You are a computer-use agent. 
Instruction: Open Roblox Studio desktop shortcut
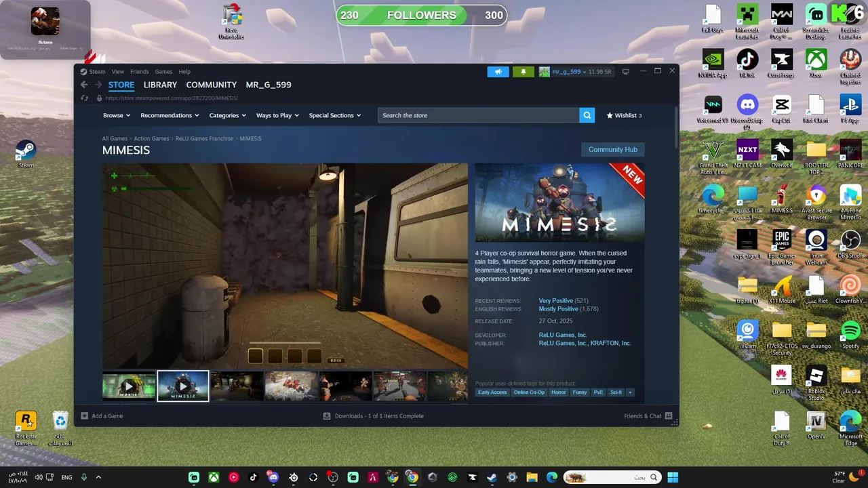point(816,383)
